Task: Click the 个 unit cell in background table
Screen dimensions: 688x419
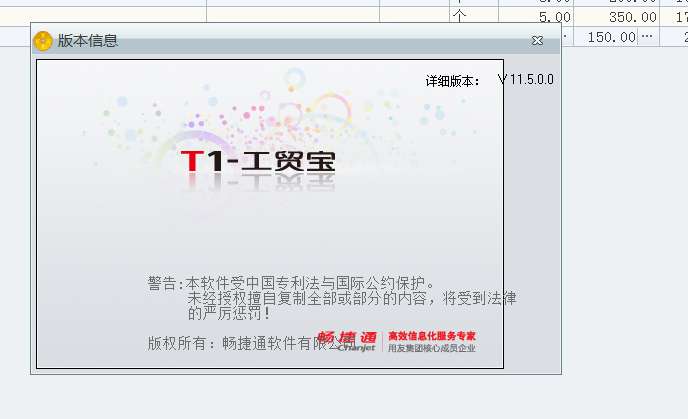Action: [474, 17]
